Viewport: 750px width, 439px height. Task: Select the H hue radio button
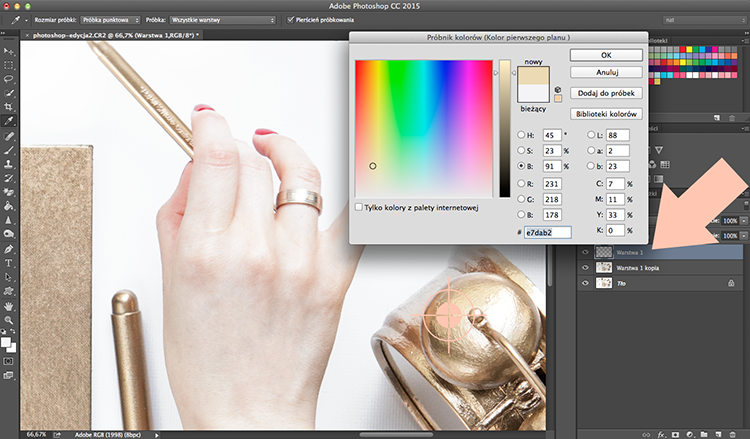[x=521, y=135]
